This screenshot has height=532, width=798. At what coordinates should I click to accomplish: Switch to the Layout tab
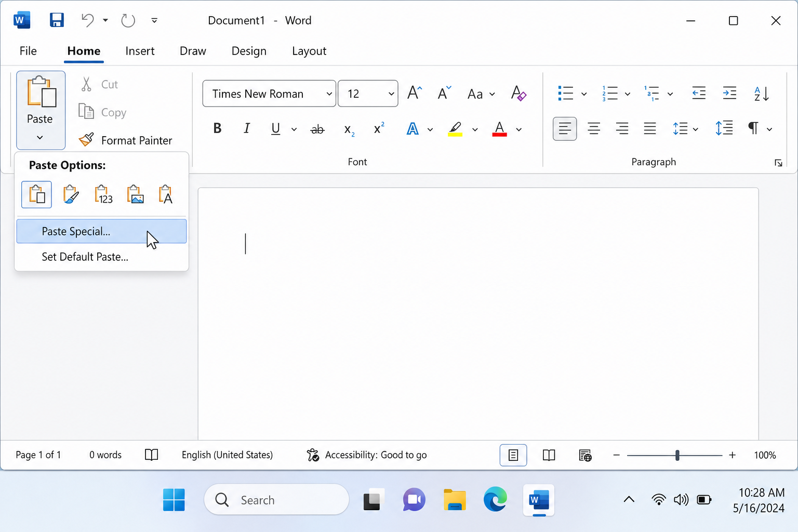[309, 51]
